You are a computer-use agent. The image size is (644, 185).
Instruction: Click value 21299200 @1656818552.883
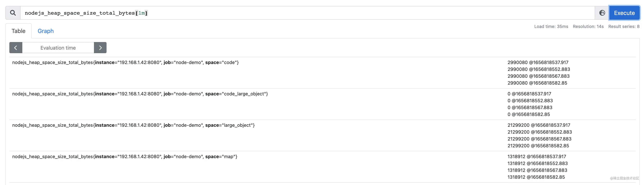[x=539, y=132]
